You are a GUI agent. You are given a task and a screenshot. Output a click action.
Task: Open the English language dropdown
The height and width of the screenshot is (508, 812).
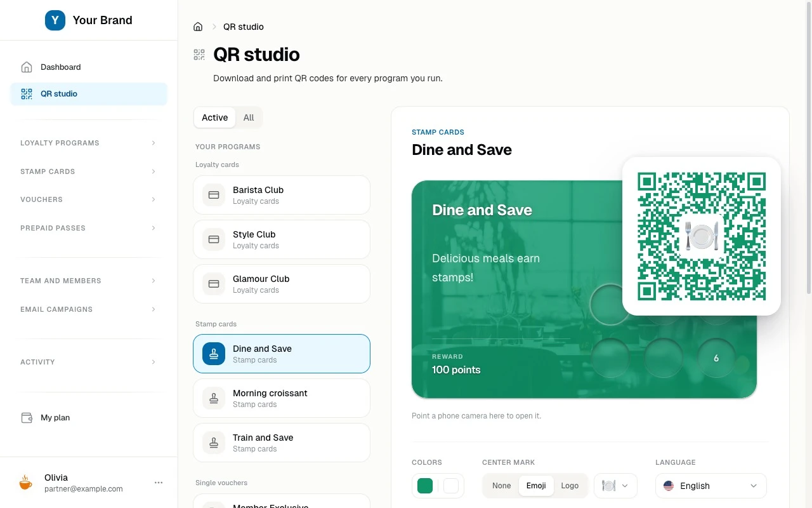pyautogui.click(x=710, y=486)
